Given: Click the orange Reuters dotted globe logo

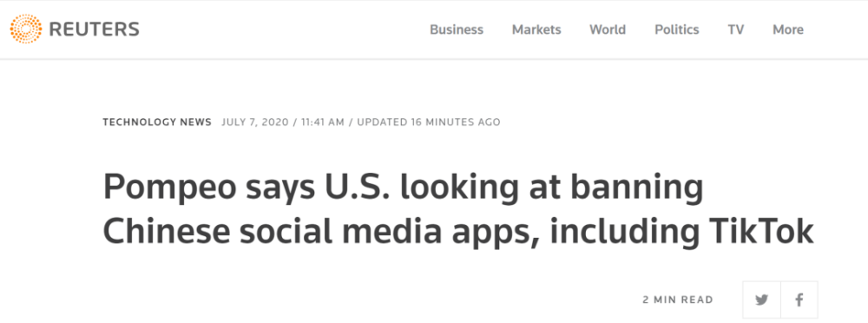Looking at the screenshot, I should coord(25,29).
